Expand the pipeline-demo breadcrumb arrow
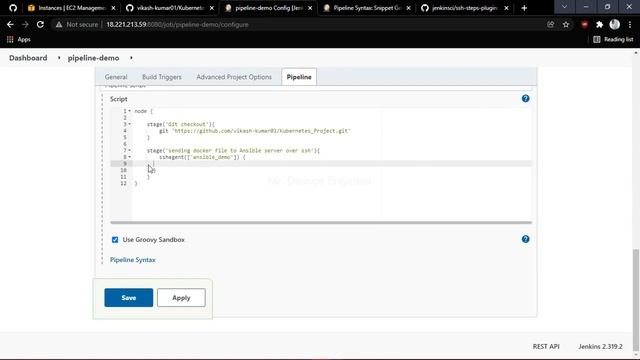Screen dimensions: 640x360 coord(131,58)
